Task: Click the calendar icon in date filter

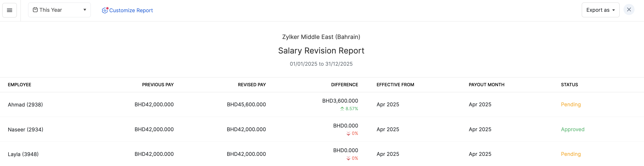Action: (35, 10)
